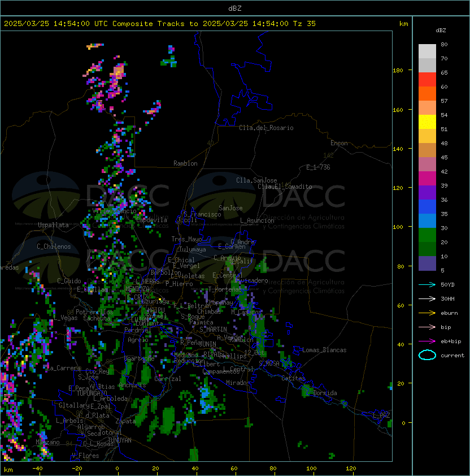Click the 'Capdevila' place label

(x=151, y=220)
